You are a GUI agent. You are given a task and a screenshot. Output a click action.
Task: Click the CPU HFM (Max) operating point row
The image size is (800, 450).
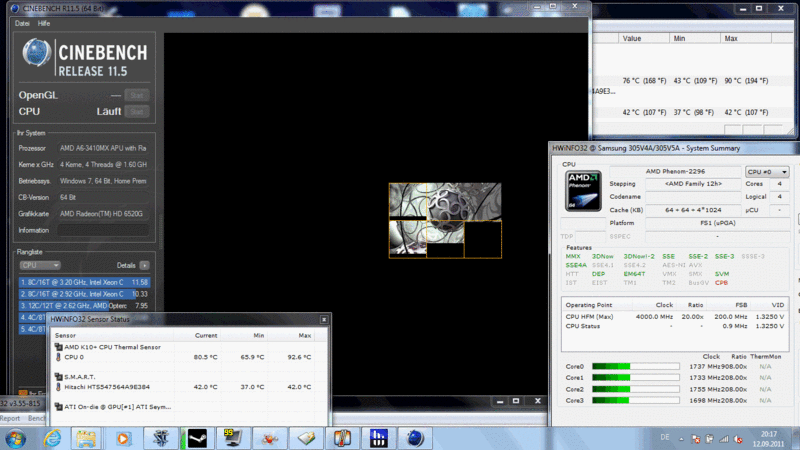tap(674, 317)
